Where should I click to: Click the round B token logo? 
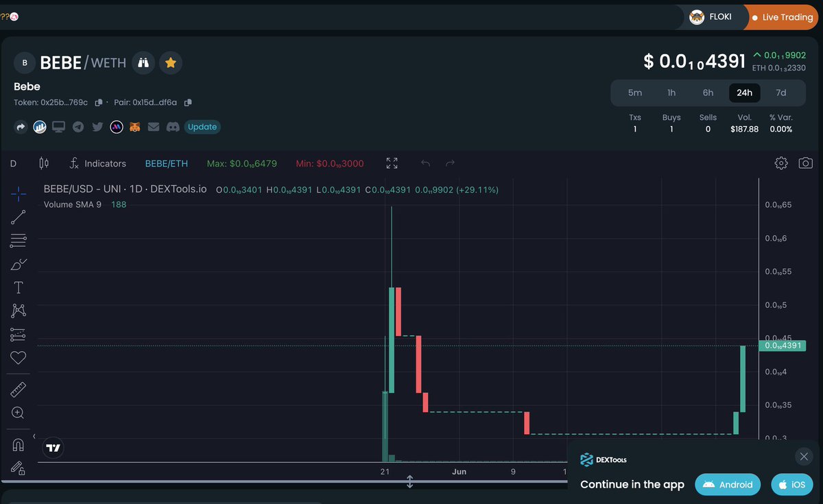click(x=25, y=62)
